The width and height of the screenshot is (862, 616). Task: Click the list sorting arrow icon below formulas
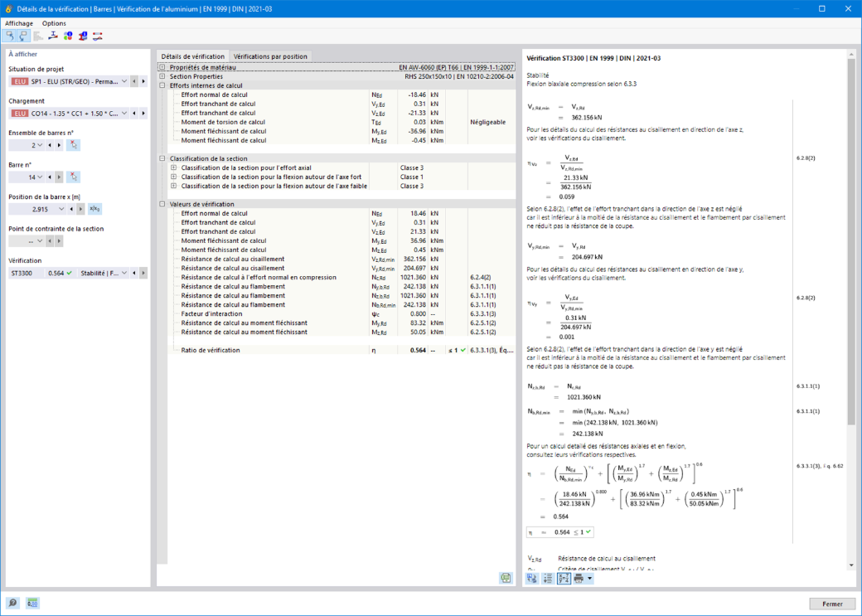pos(548,578)
